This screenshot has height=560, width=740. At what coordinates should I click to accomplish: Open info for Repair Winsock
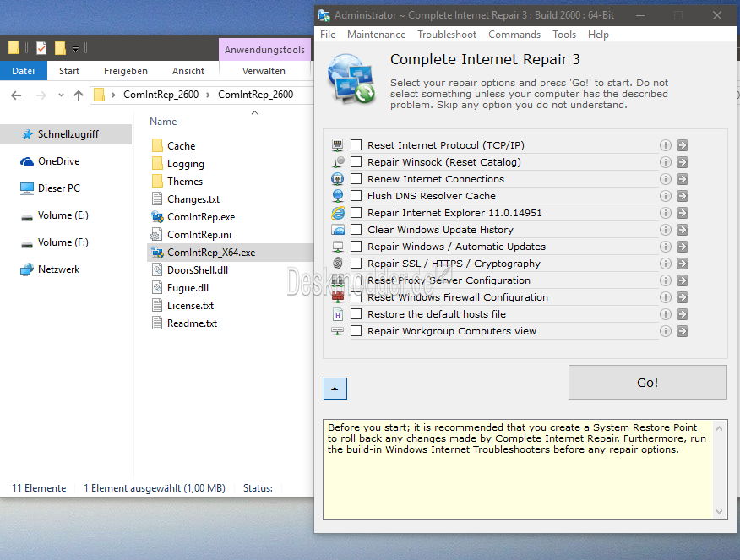[x=665, y=162]
